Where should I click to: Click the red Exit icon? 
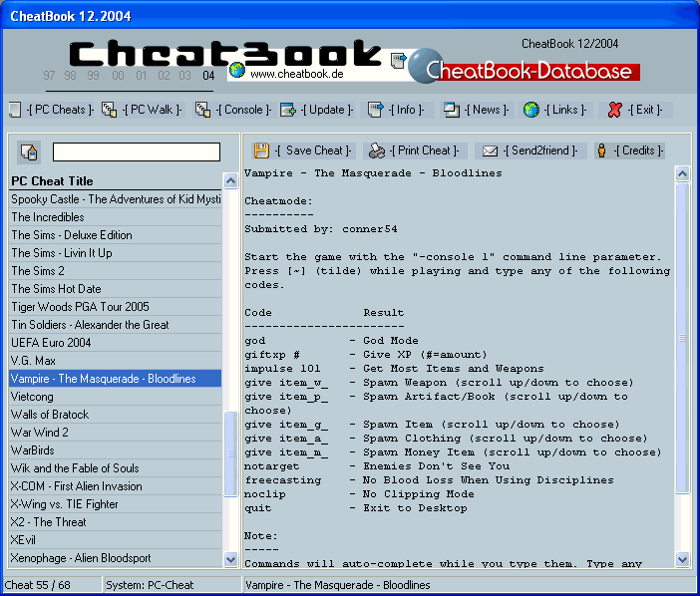615,110
